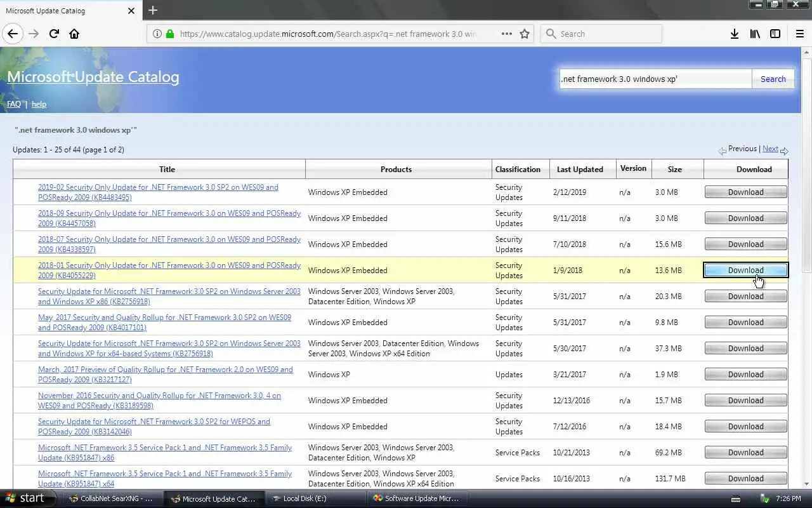The image size is (812, 508).
Task: Open the hamburger application menu
Action: click(x=799, y=34)
